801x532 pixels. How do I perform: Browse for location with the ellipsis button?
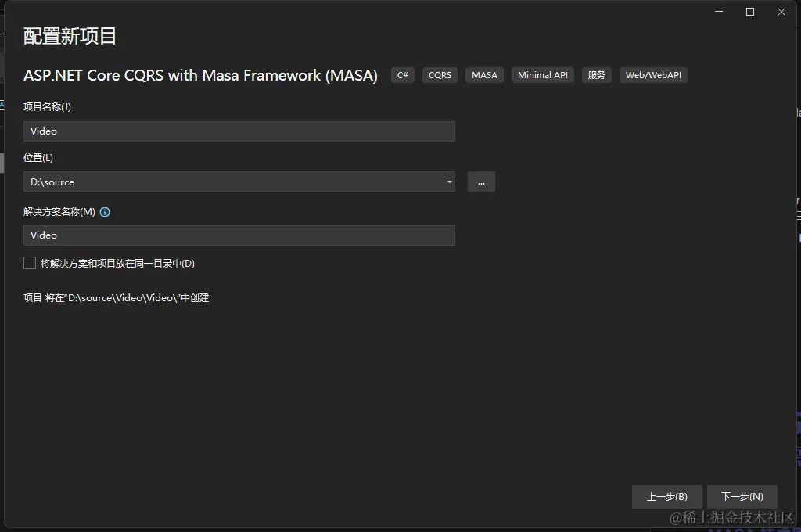point(481,182)
